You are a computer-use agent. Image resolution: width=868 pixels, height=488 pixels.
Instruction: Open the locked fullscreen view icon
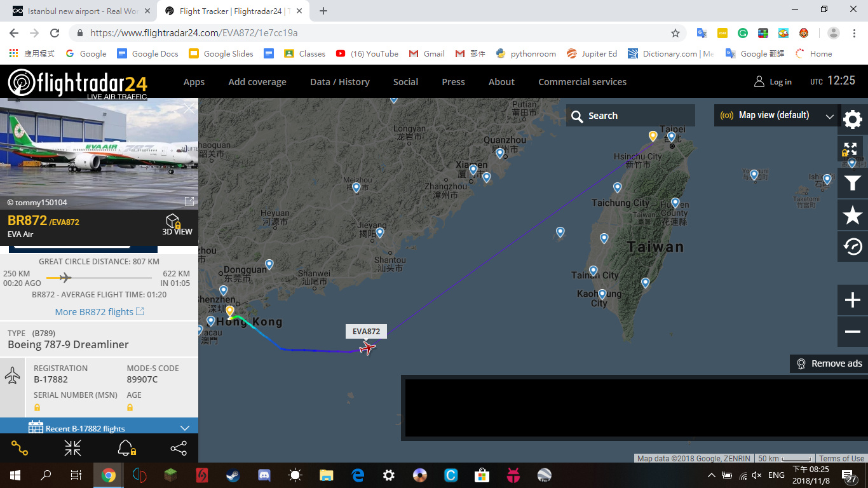click(851, 149)
